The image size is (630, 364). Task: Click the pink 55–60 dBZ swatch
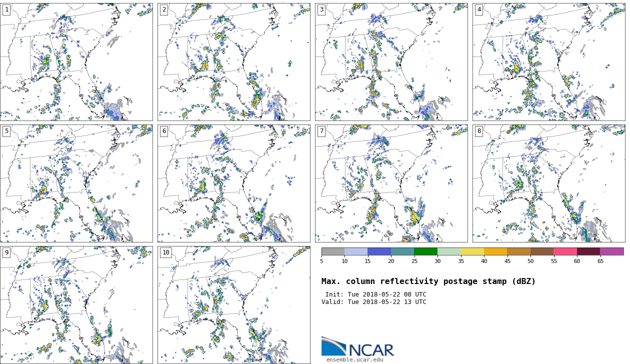(565, 251)
